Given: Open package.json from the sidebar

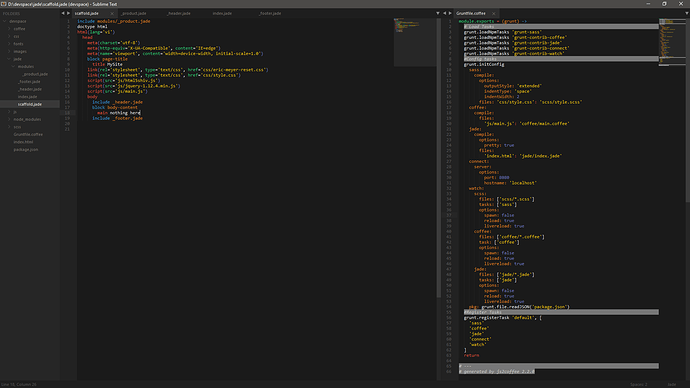Looking at the screenshot, I should [x=26, y=150].
